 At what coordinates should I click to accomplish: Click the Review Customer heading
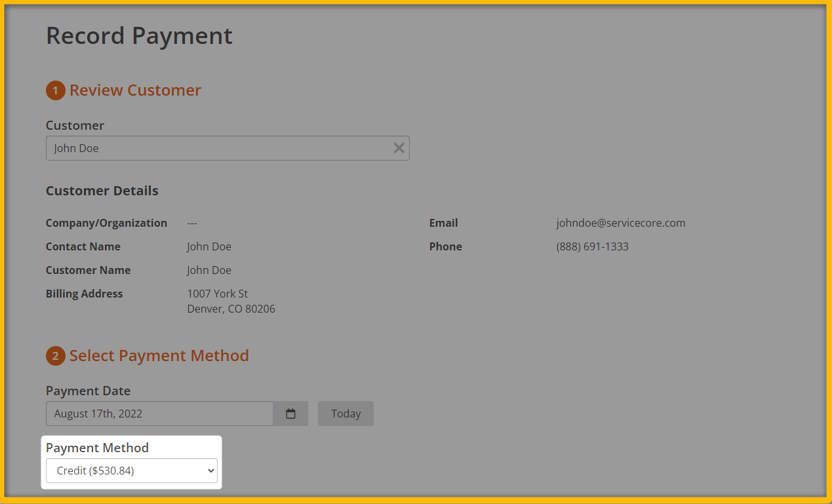[135, 90]
